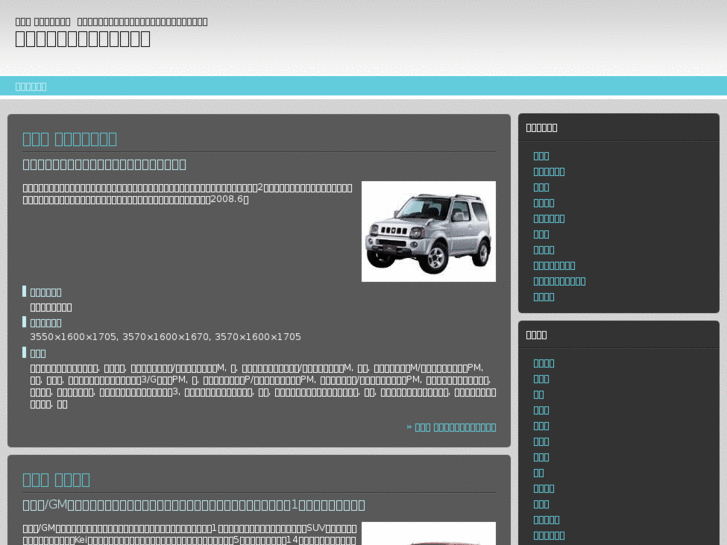
Task: Select the second article subtitle containing /GM
Action: [194, 505]
